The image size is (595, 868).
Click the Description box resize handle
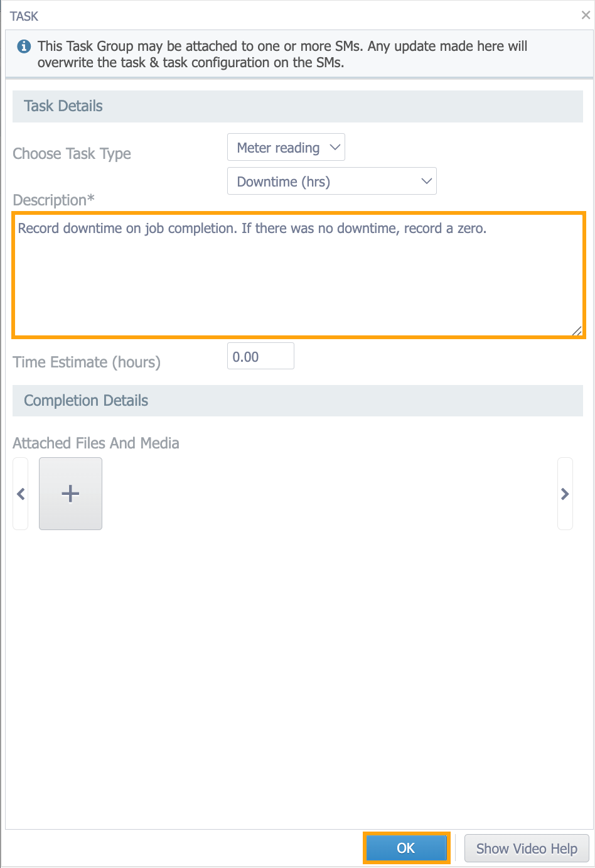point(577,330)
